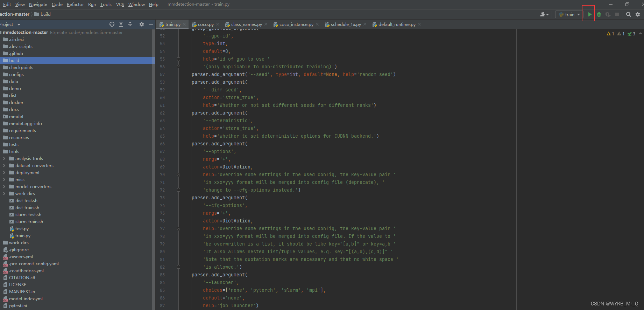Close the train.py tab
The height and width of the screenshot is (310, 644).
[x=184, y=24]
